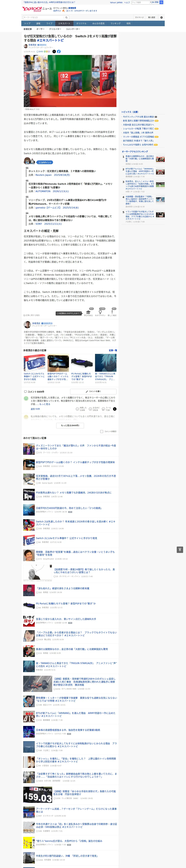Open the settings gear icon
This screenshot has width=186, height=868.
point(161,18)
